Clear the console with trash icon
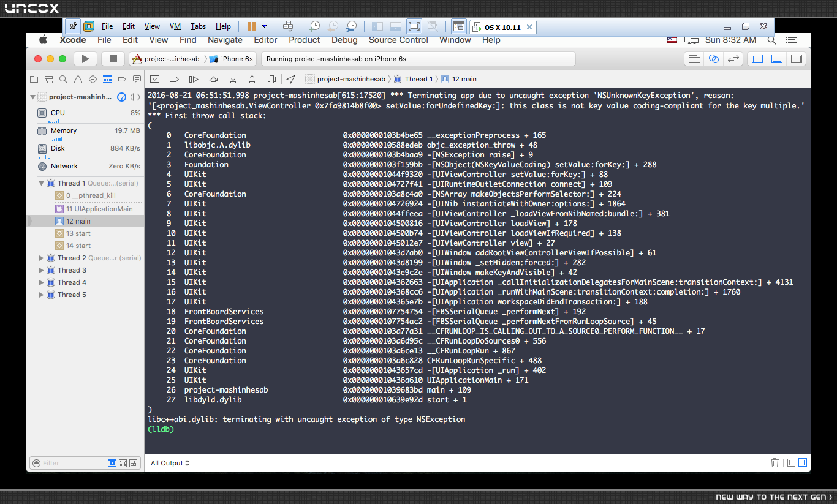 775,463
